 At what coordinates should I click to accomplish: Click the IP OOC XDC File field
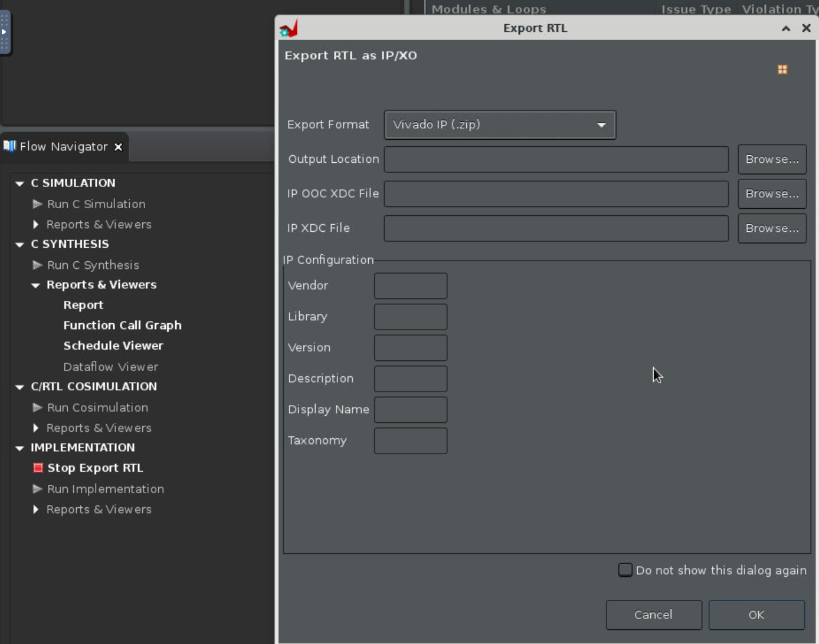tap(556, 193)
